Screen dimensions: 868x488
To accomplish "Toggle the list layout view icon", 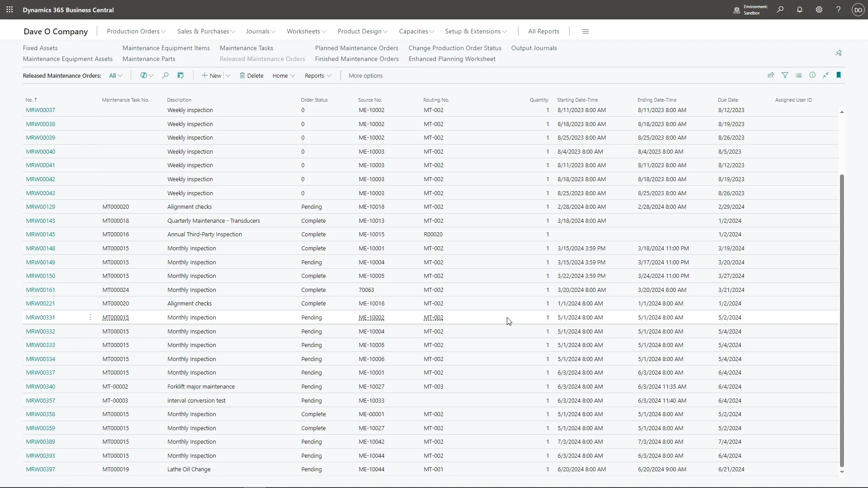I will click(799, 75).
